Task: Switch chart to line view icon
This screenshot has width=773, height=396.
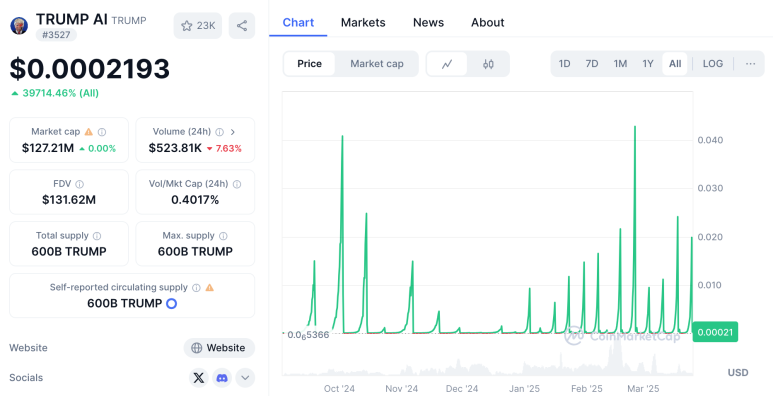Action: click(447, 64)
